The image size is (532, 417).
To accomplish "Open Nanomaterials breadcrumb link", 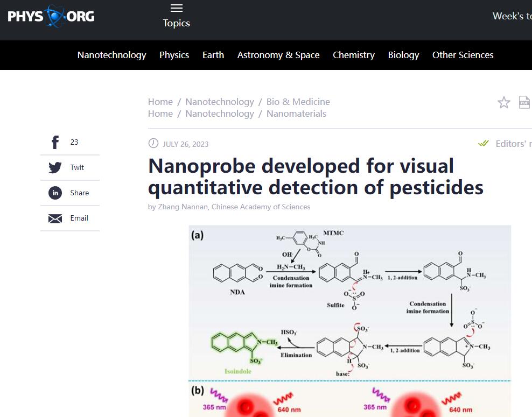I will click(296, 114).
